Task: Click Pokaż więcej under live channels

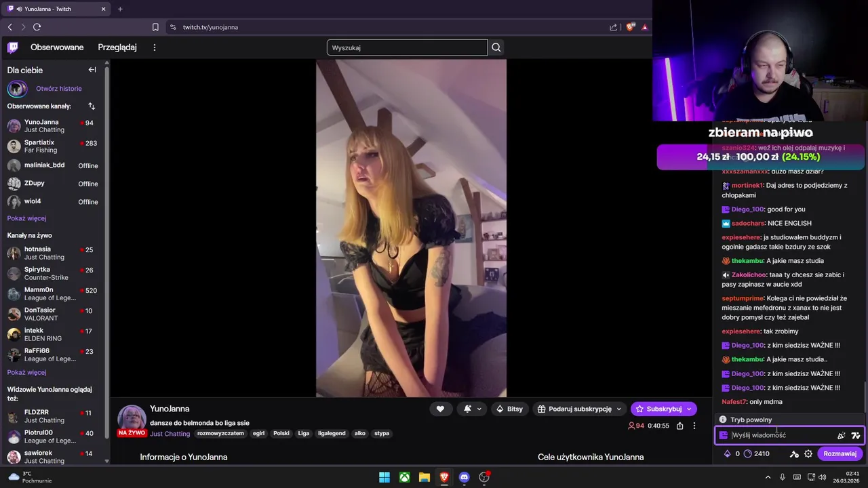Action: pos(26,372)
